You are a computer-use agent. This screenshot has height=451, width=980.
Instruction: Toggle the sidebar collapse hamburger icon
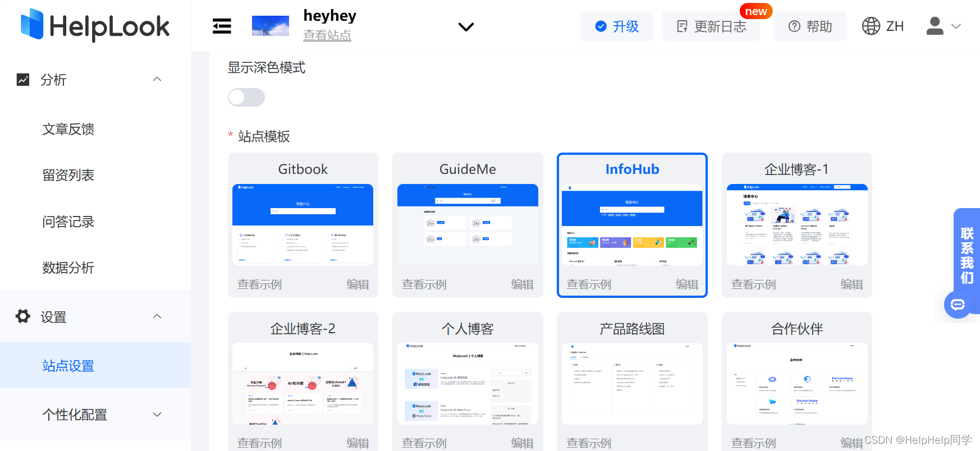coord(222,26)
